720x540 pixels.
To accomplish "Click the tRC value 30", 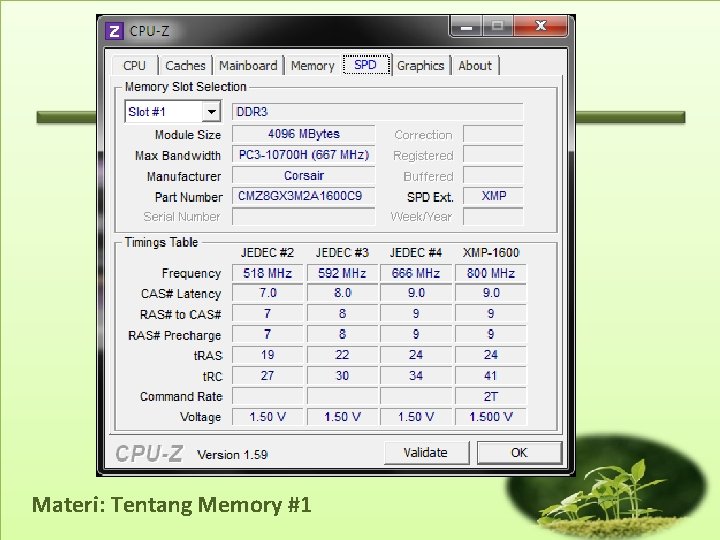I will 342,376.
